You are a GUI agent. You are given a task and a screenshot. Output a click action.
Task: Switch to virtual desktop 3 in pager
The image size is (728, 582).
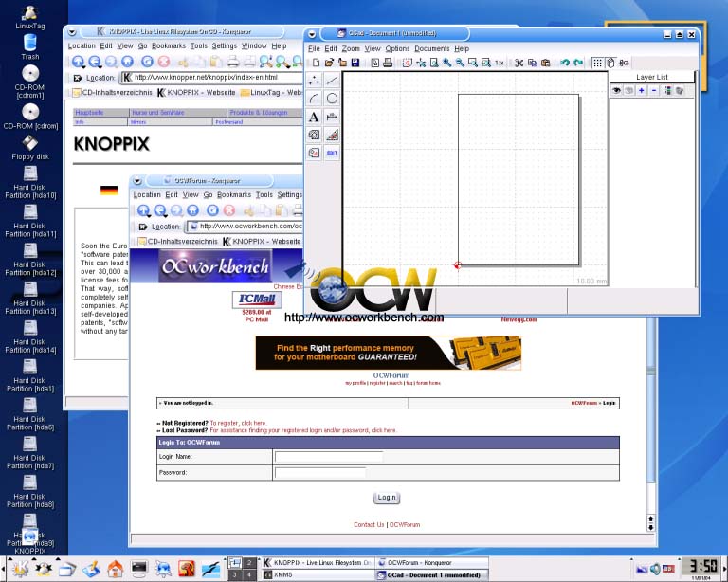coord(235,574)
